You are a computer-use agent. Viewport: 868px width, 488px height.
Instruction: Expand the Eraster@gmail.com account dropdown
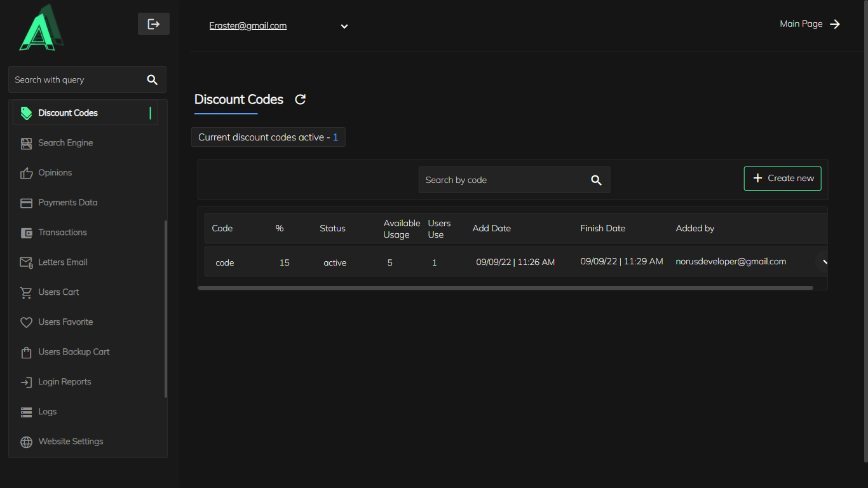pos(344,26)
